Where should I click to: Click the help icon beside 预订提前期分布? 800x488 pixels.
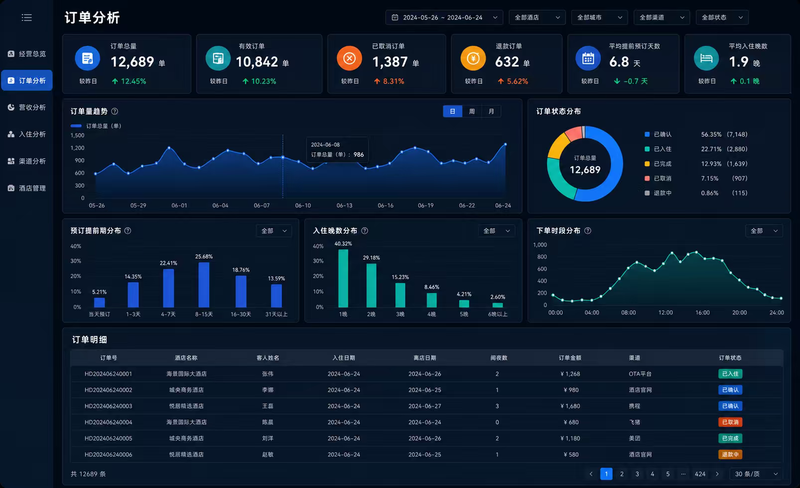(x=128, y=231)
